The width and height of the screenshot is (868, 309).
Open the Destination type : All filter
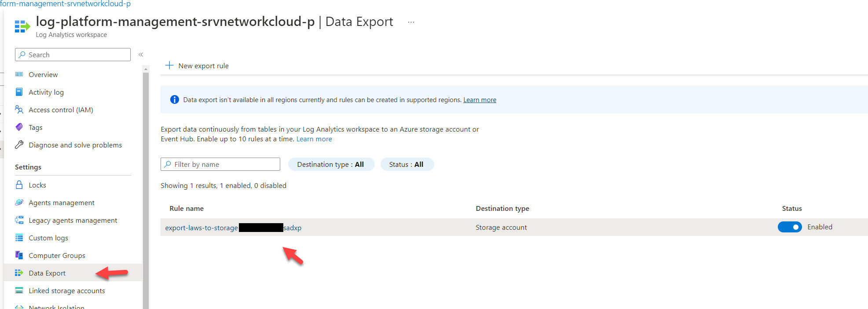pyautogui.click(x=331, y=164)
